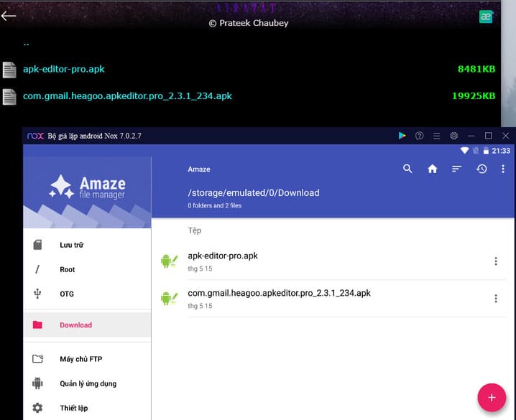Image resolution: width=516 pixels, height=420 pixels.
Task: Click the SD card icon next to Lưu trữ
Action: [x=37, y=245]
